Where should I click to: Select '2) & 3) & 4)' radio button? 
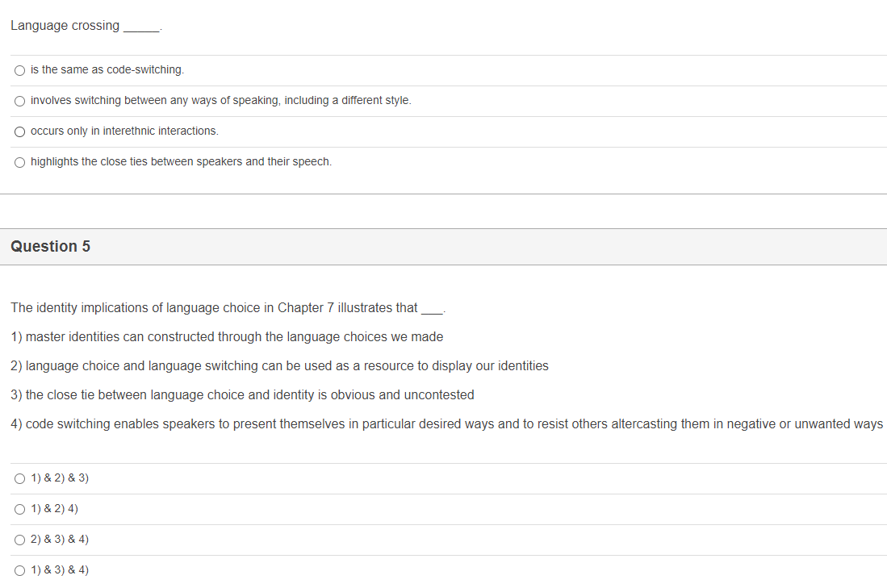[x=19, y=539]
